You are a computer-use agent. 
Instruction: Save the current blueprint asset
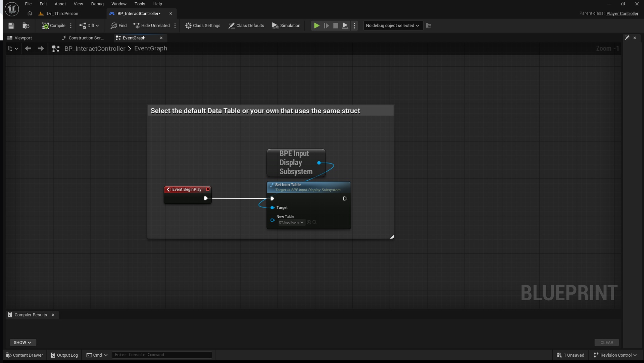coord(11,25)
